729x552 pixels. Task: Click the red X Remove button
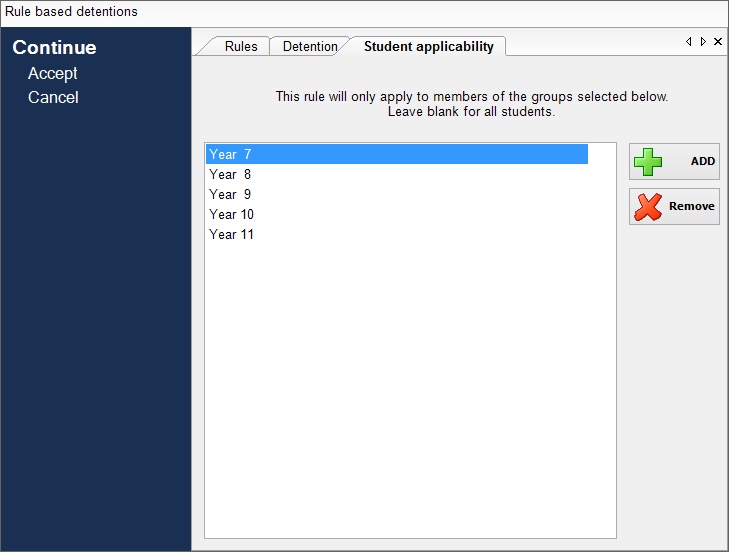(674, 206)
